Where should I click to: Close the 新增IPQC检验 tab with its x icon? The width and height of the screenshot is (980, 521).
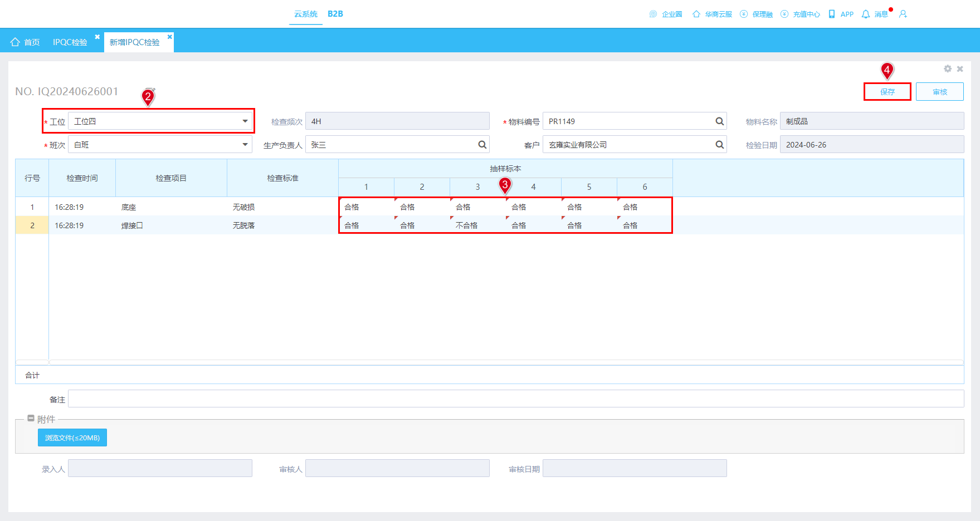click(170, 37)
